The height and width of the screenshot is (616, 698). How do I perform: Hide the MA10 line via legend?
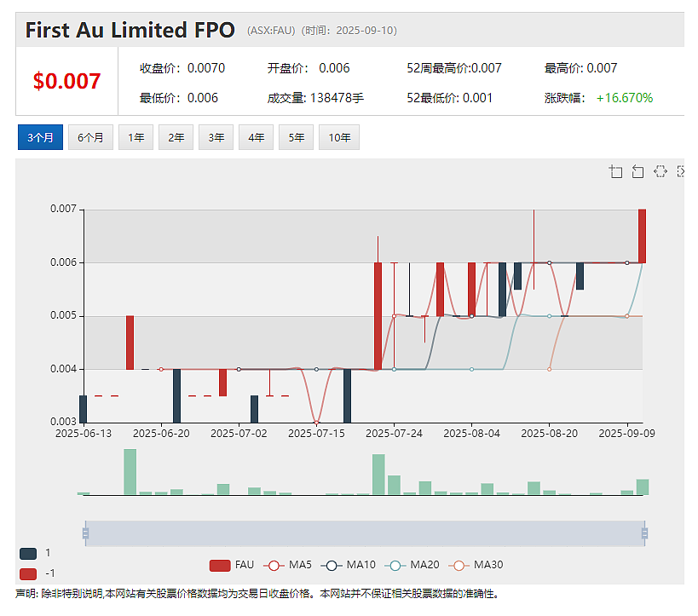[x=349, y=565]
